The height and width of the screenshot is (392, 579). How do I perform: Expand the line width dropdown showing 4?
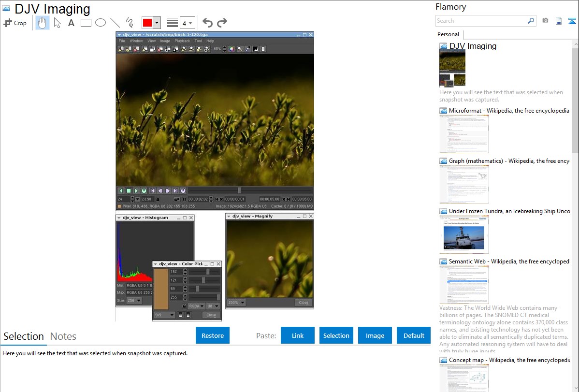pyautogui.click(x=187, y=23)
